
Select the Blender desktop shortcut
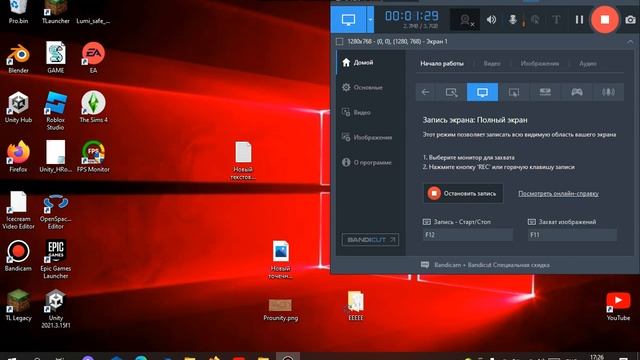point(18,58)
